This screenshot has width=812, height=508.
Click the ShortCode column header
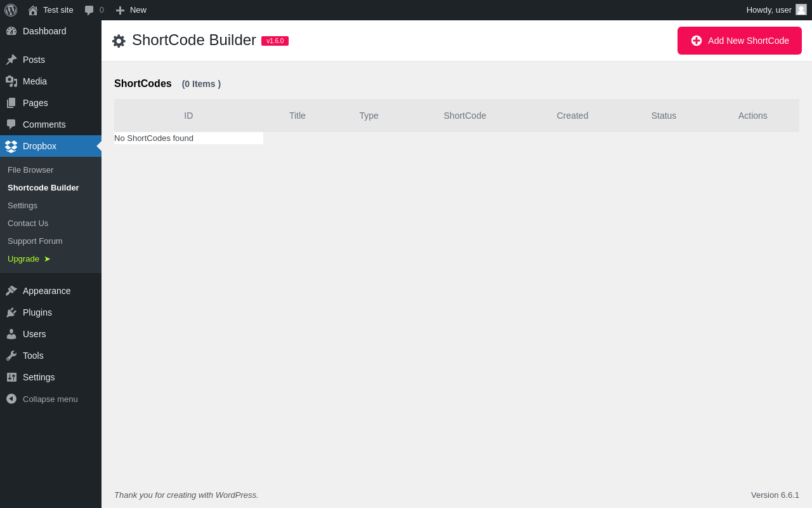click(465, 116)
